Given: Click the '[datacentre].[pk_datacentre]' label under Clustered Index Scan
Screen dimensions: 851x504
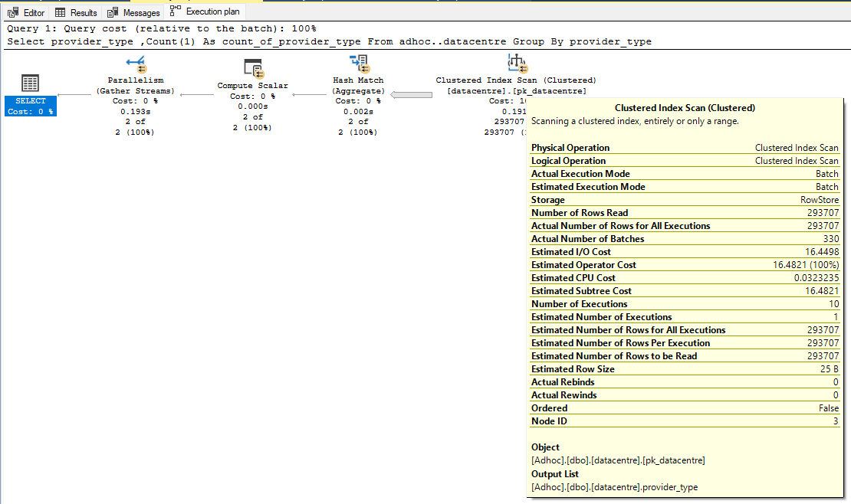Looking at the screenshot, I should click(517, 91).
